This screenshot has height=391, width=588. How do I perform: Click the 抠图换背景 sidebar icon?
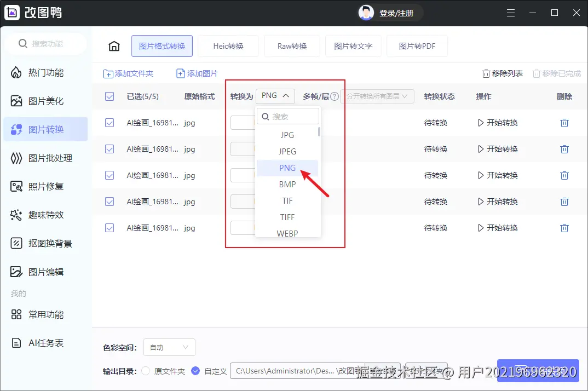point(16,244)
